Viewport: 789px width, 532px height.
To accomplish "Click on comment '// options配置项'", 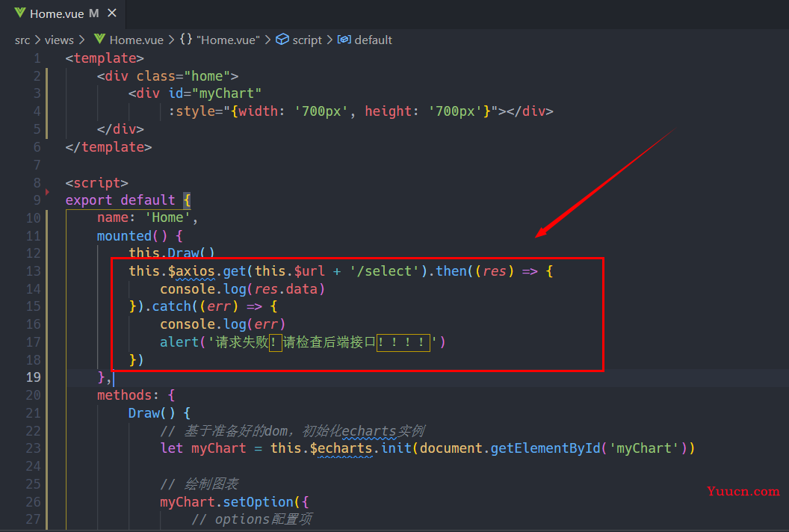I will [x=252, y=519].
